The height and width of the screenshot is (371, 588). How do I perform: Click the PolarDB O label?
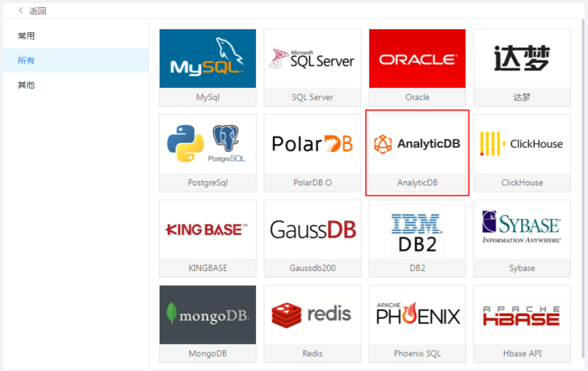[x=312, y=183]
